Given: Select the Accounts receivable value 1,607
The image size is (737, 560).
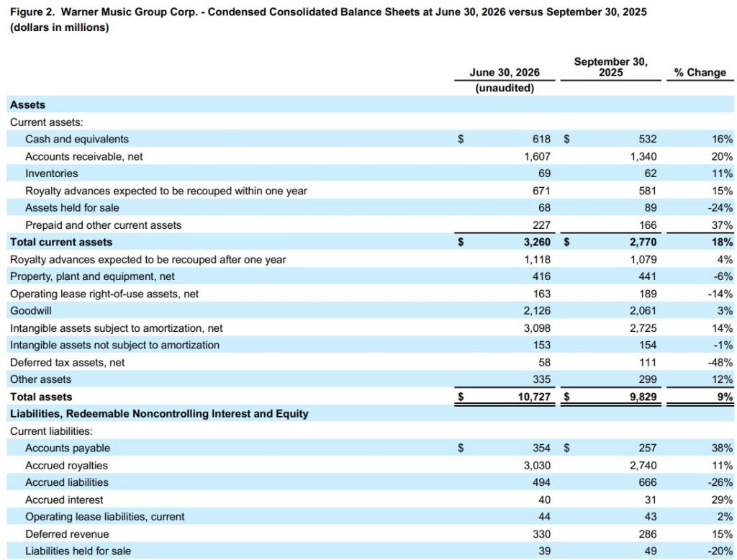Looking at the screenshot, I should tap(537, 157).
